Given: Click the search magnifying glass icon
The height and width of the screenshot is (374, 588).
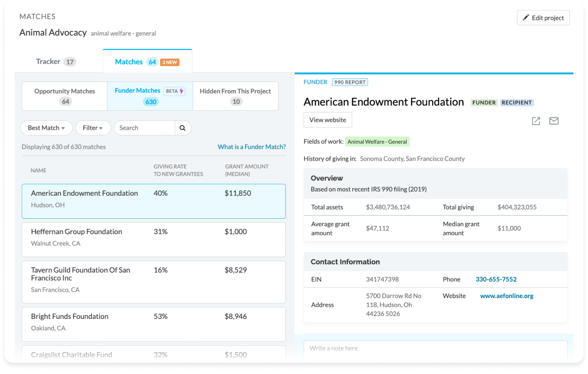Looking at the screenshot, I should pyautogui.click(x=182, y=128).
